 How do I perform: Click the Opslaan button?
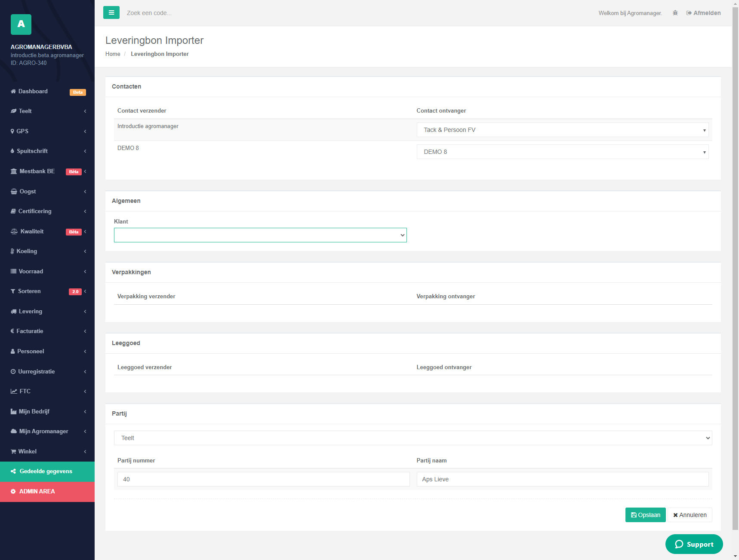pos(645,514)
